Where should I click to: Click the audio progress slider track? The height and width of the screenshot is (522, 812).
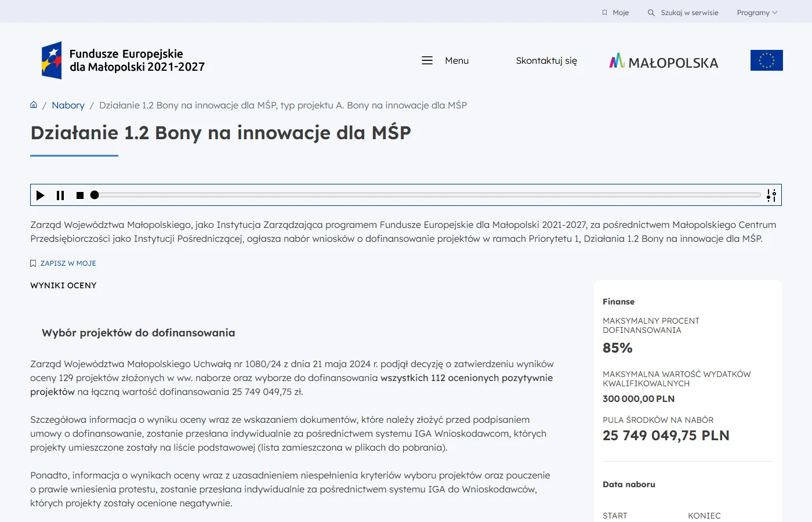click(427, 195)
